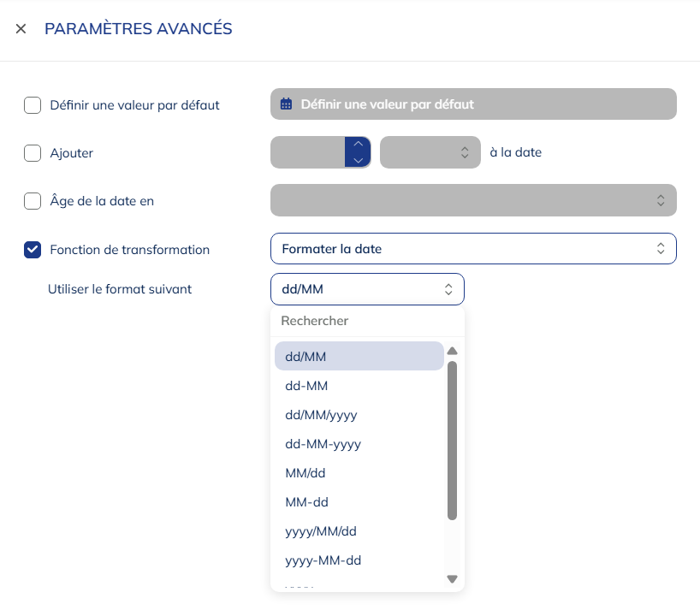Image resolution: width=700 pixels, height=610 pixels.
Task: Decrease the Ajouter number with down arrow
Action: point(358,160)
